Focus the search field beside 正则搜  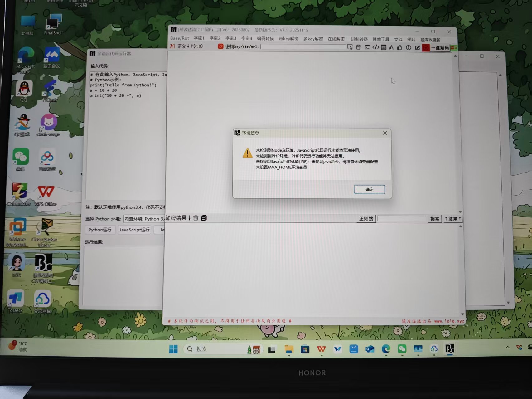click(x=402, y=219)
